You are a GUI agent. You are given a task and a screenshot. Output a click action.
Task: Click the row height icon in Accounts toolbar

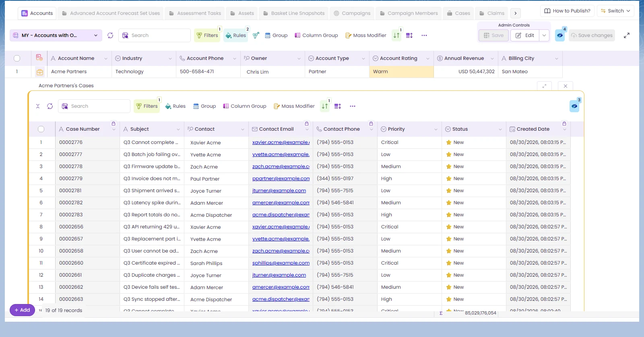point(409,35)
